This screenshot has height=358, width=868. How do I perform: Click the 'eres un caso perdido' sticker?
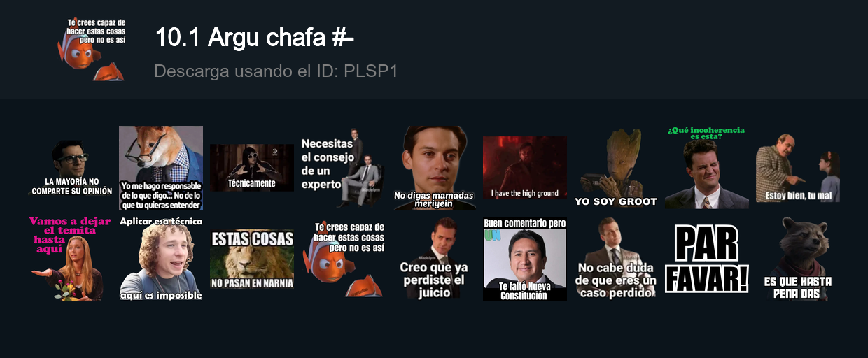[x=616, y=259]
